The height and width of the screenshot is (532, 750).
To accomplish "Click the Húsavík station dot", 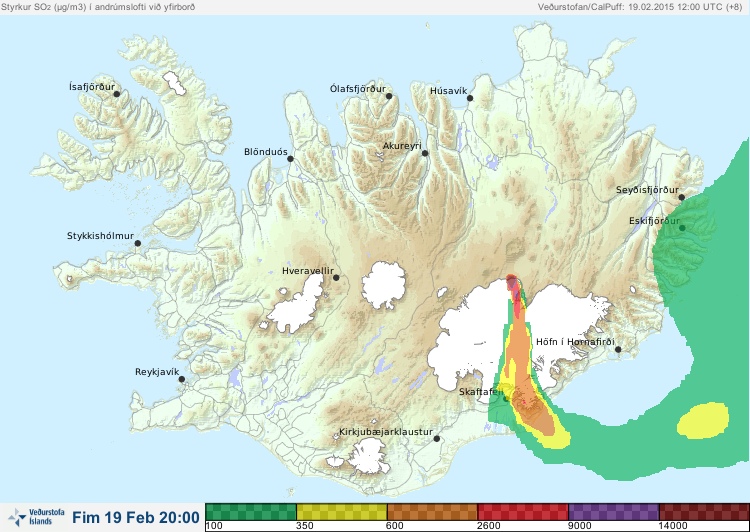I will (x=470, y=98).
